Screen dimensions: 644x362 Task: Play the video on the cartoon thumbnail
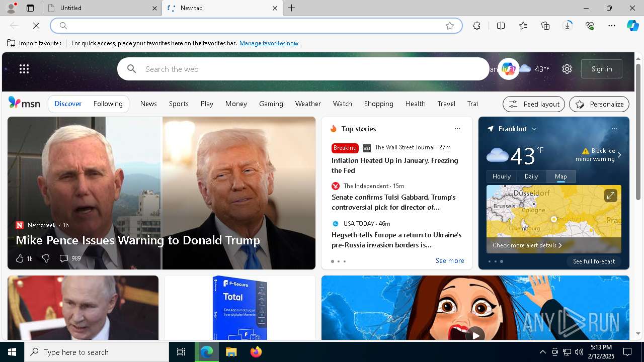coord(475,334)
